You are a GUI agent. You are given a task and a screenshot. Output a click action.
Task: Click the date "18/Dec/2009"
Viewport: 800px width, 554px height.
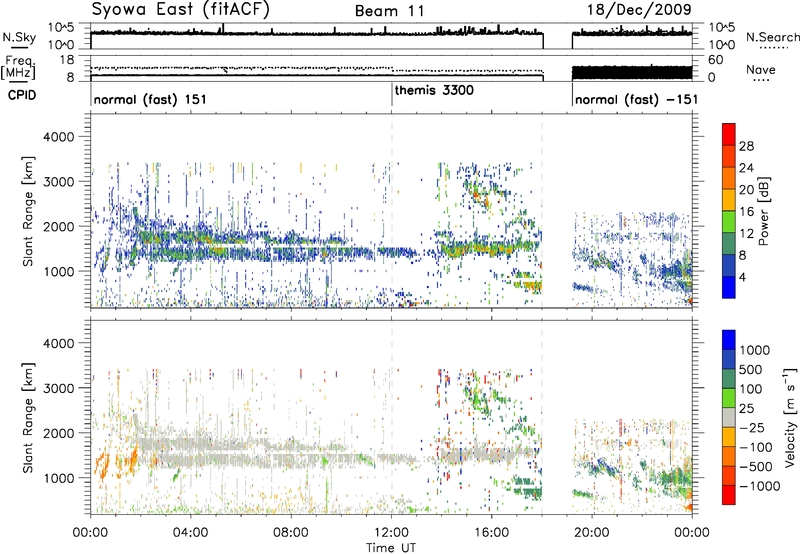(x=639, y=10)
